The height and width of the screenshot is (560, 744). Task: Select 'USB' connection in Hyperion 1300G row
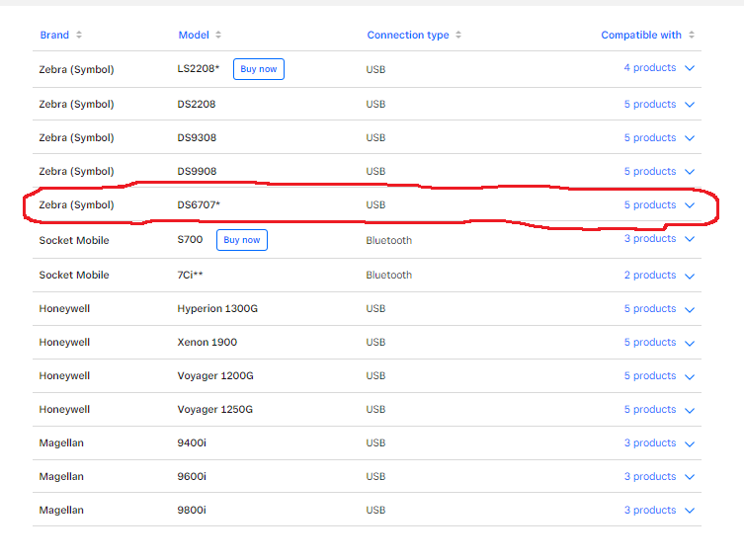tap(375, 309)
